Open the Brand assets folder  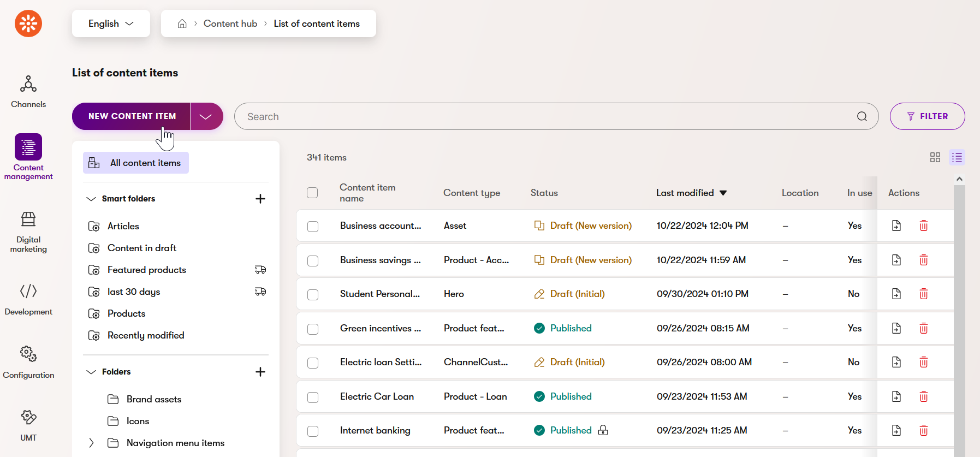pos(154,399)
